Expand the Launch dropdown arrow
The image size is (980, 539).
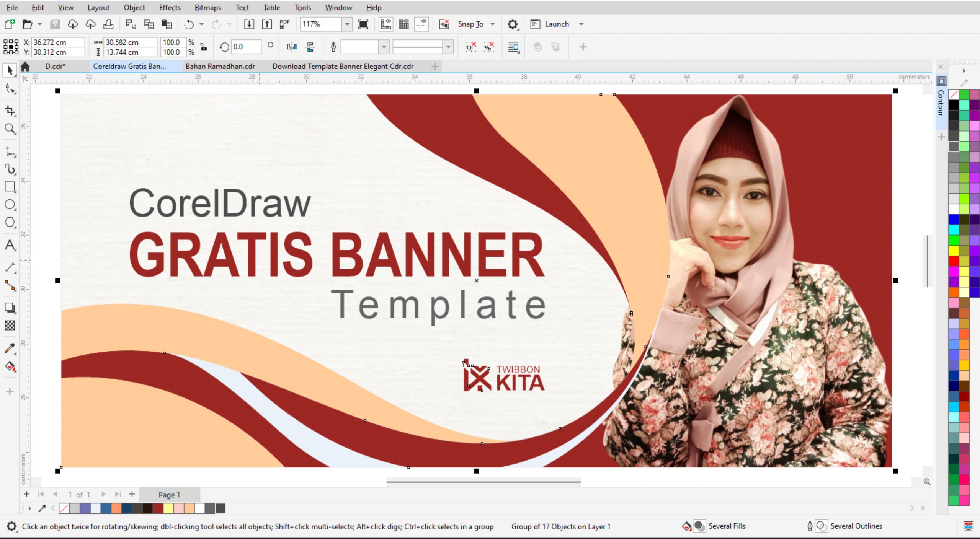pos(581,24)
